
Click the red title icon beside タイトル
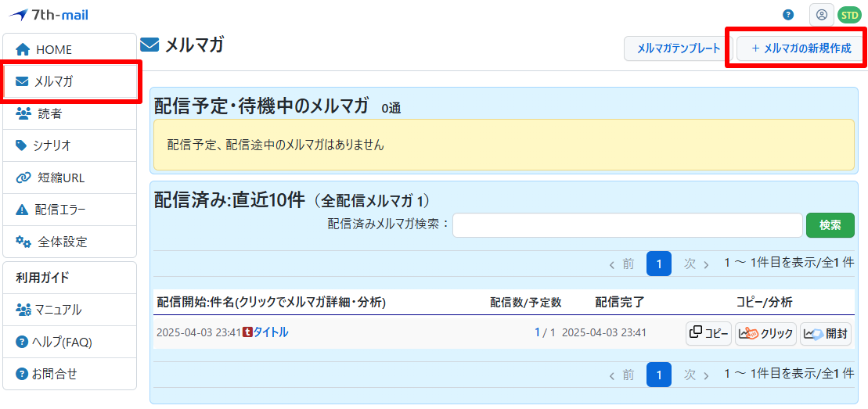247,332
